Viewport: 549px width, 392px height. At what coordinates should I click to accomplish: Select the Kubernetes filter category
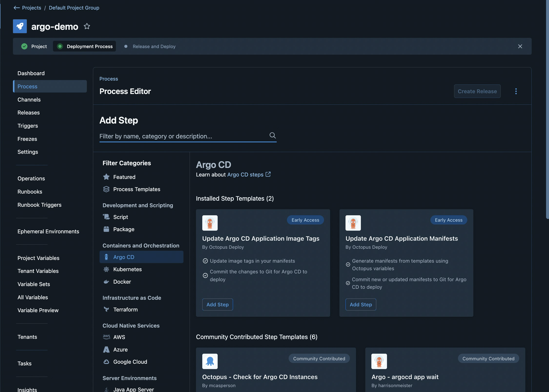point(142,269)
